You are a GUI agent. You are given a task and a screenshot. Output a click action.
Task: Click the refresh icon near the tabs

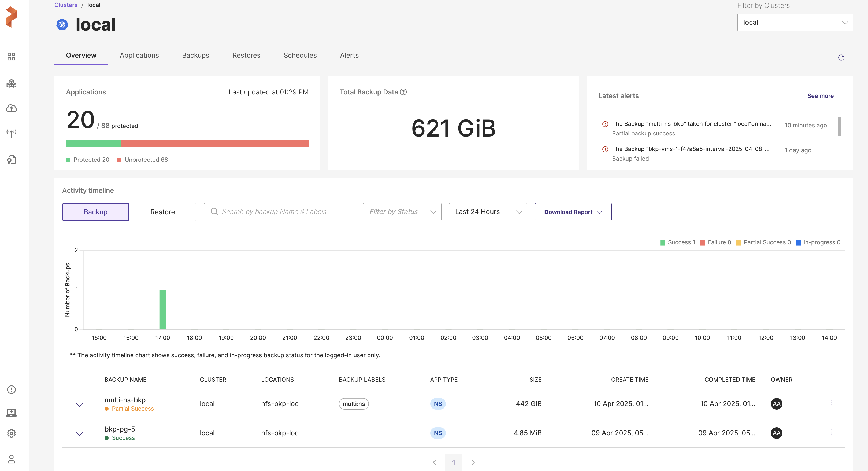[x=841, y=58]
